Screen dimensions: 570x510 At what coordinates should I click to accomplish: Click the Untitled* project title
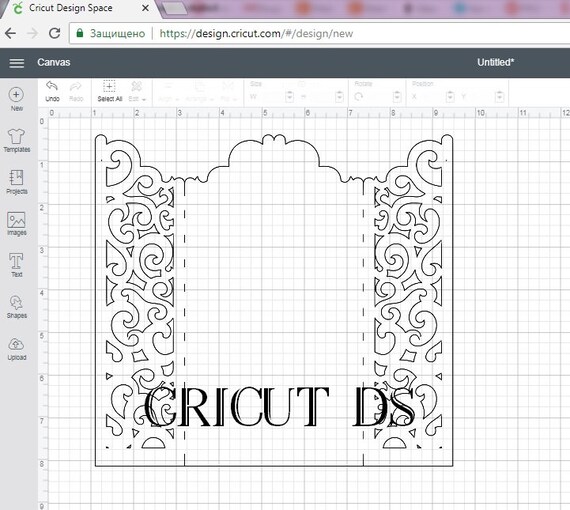(x=495, y=62)
